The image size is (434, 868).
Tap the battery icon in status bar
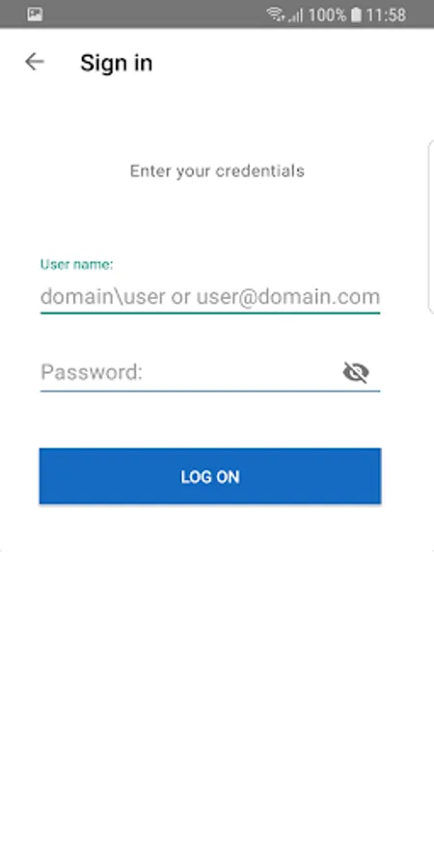tap(357, 14)
